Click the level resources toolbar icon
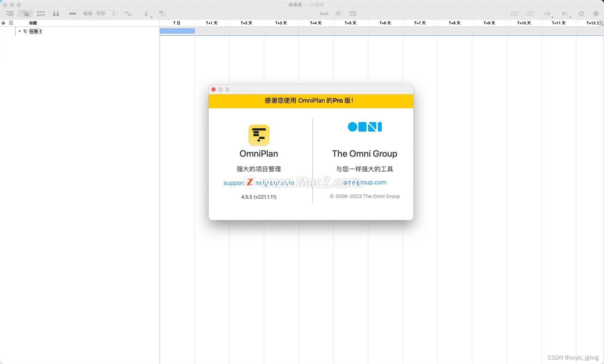Image resolution: width=604 pixels, height=364 pixels. point(324,14)
